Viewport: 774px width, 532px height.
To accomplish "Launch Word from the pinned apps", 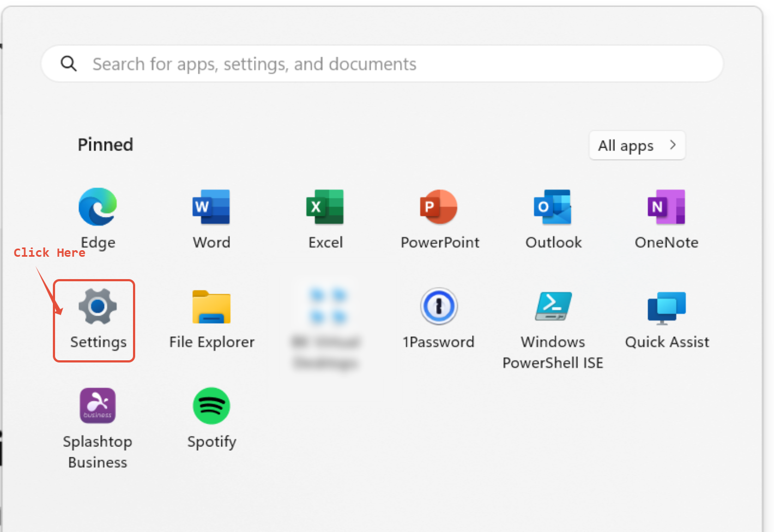I will [211, 207].
